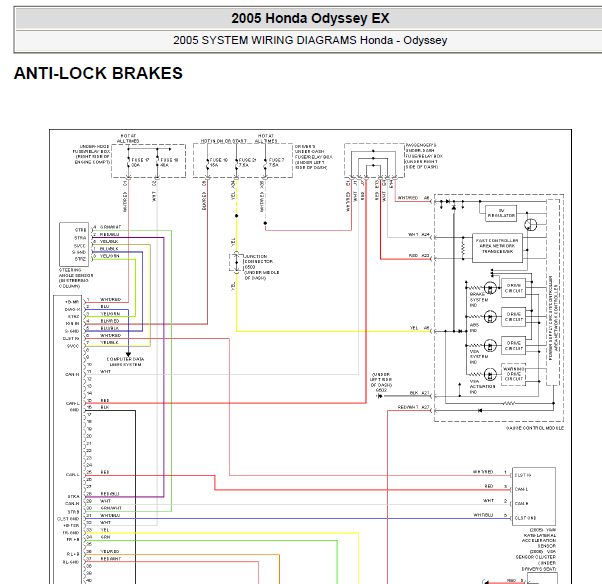Image resolution: width=602 pixels, height=584 pixels.
Task: Select pin 30 'GRN/WHT' wire label
Action: [111, 508]
